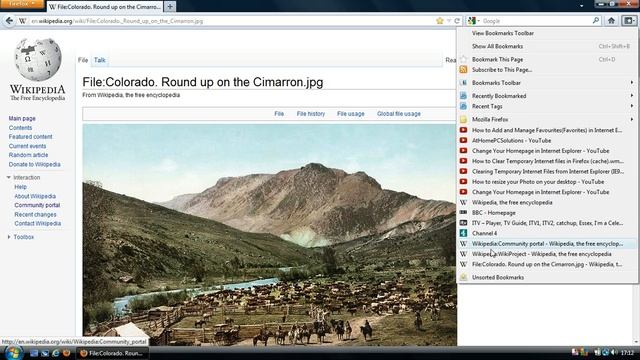Select Show All Bookmarks
This screenshot has height=360, width=640.
(548, 46)
